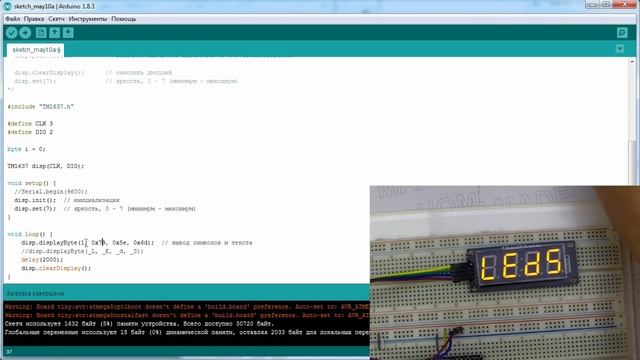Screen dimensions: 640x360
Task: Click the TM1637 disp(CLK, DIO); line
Action: point(46,166)
